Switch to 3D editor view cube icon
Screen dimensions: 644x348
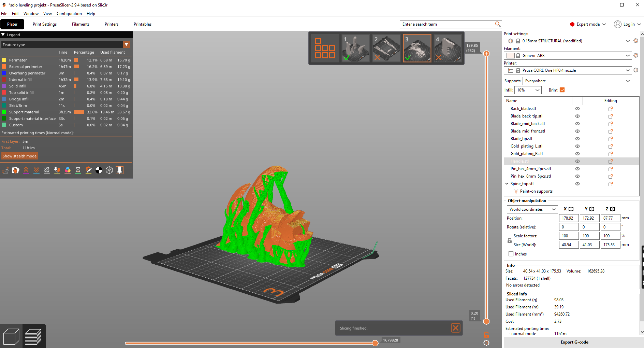(11, 336)
